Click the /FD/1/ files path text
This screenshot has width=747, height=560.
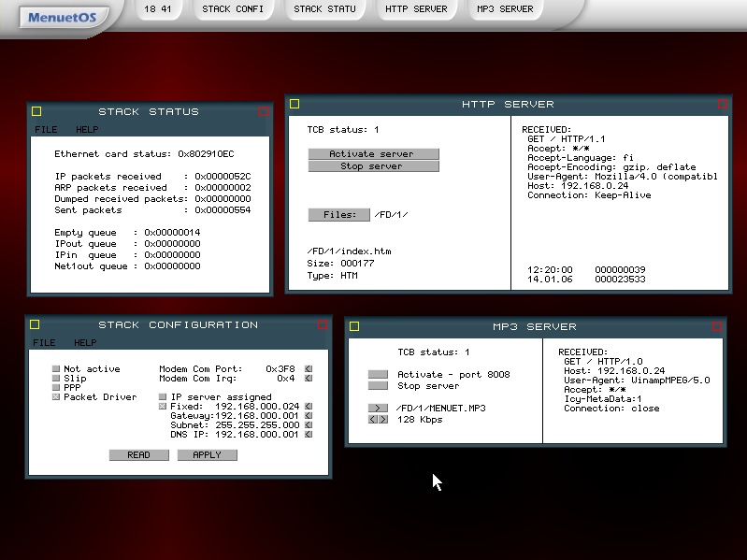click(391, 215)
